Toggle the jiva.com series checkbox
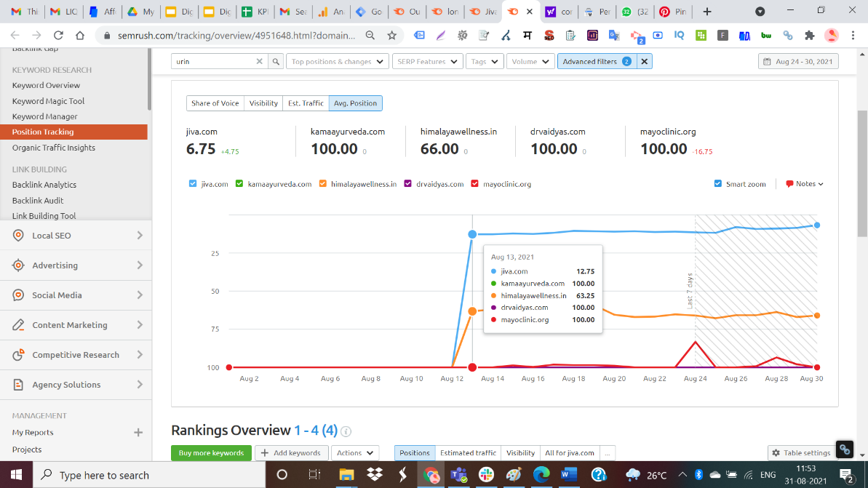868x488 pixels. tap(193, 184)
